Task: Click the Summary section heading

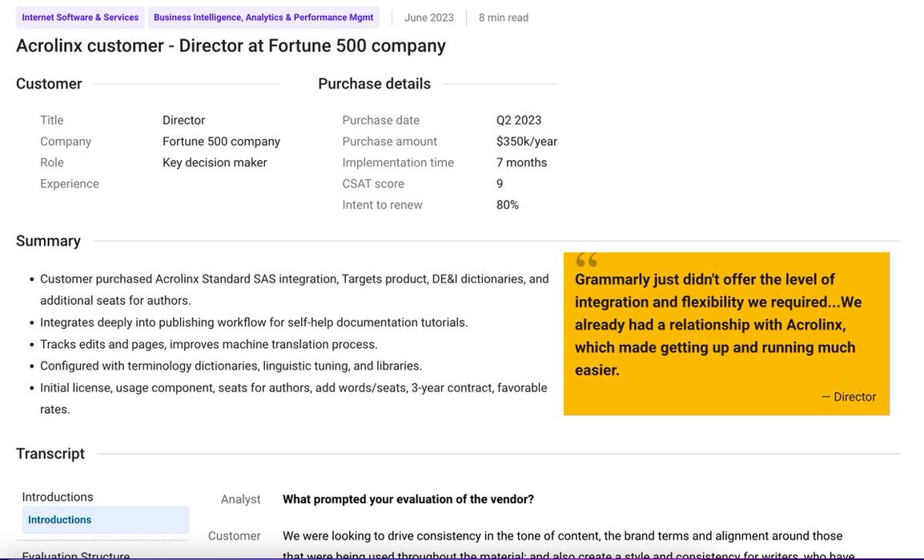Action: 49,241
